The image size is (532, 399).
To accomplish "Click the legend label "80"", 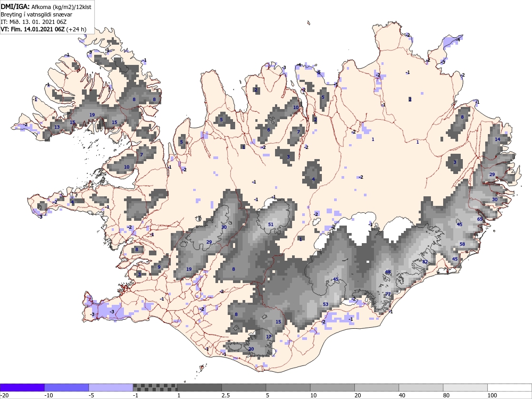I will [446, 395].
